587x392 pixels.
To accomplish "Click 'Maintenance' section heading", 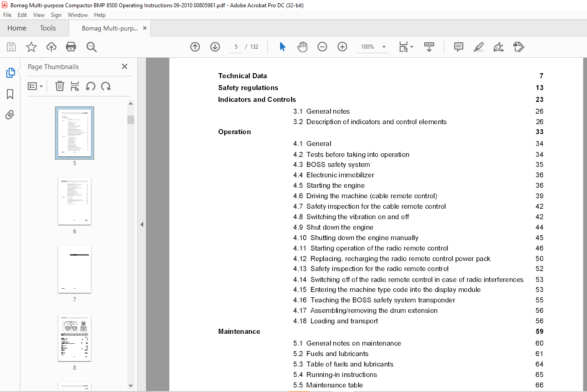I will pos(239,332).
